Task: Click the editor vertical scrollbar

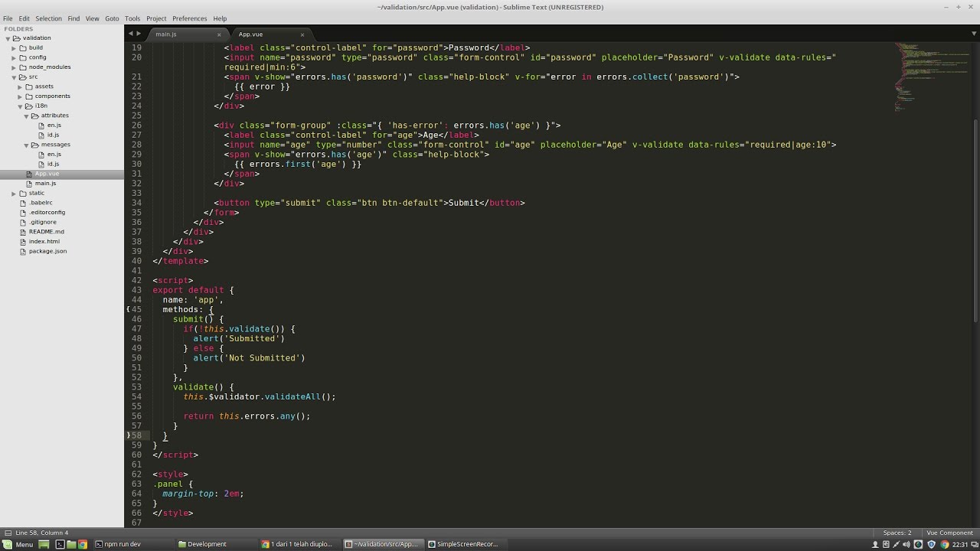Action: pos(975,221)
